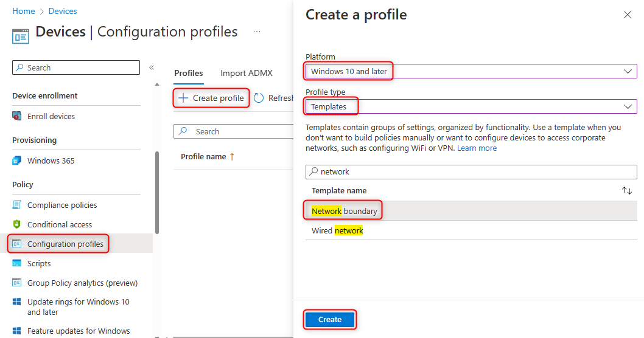Viewport: 644px width, 338px height.
Task: Click the Scripts icon
Action: [17, 263]
